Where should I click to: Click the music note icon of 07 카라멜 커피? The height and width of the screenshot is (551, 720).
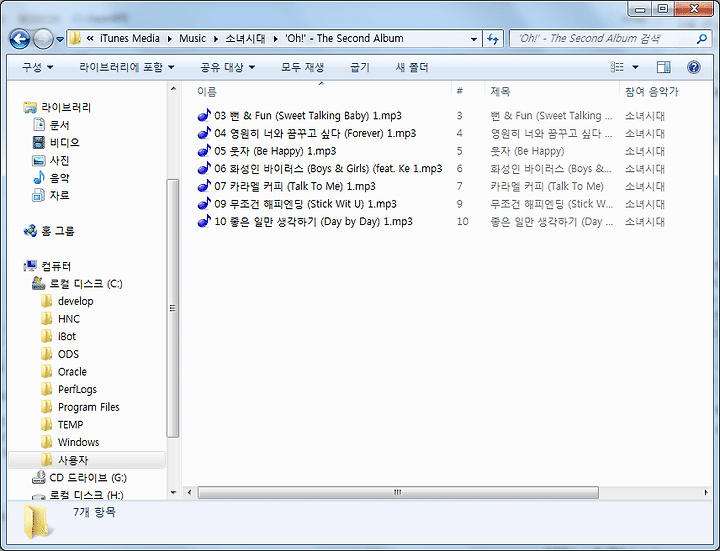click(x=204, y=186)
